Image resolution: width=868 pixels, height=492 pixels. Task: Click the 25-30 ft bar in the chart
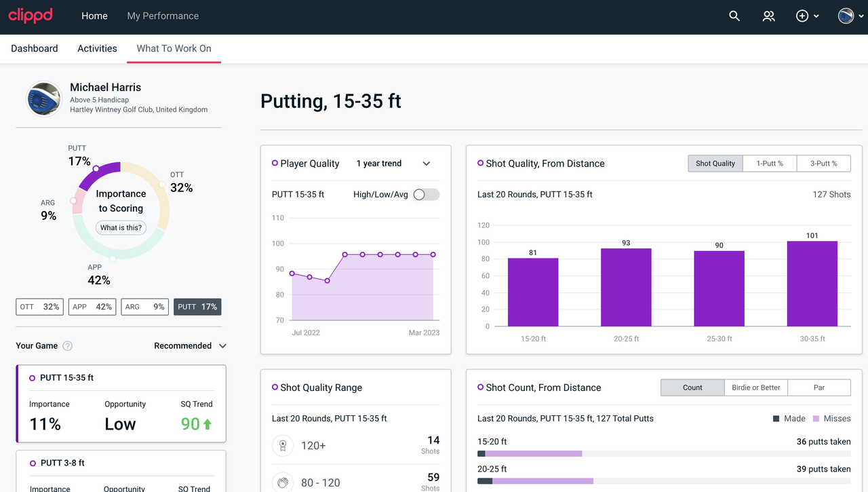[x=719, y=288]
